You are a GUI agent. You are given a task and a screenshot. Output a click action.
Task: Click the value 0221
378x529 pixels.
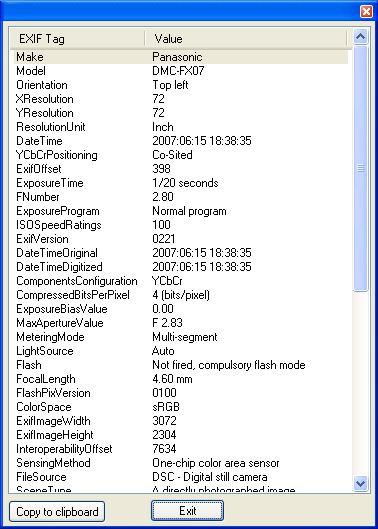click(164, 239)
